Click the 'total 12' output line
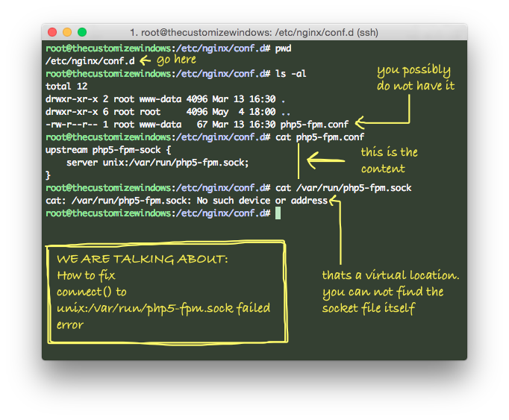The image size is (509, 420). pyautogui.click(x=63, y=86)
